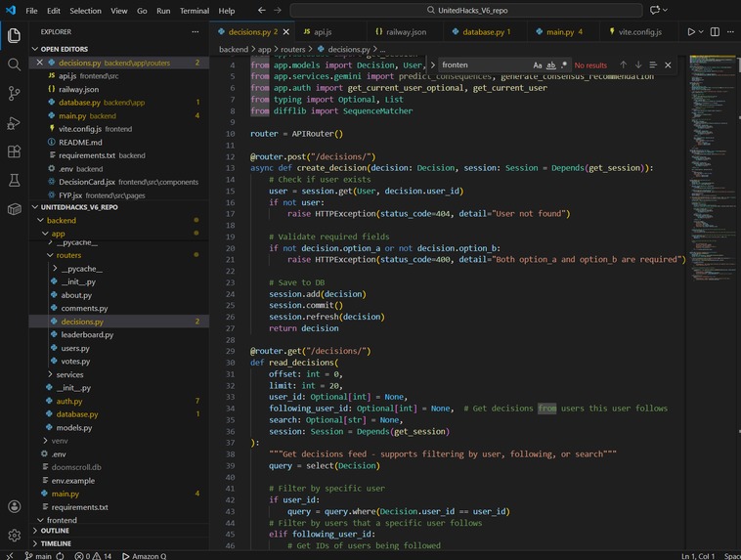
Task: Open the Search view in activity bar
Action: pos(15,65)
